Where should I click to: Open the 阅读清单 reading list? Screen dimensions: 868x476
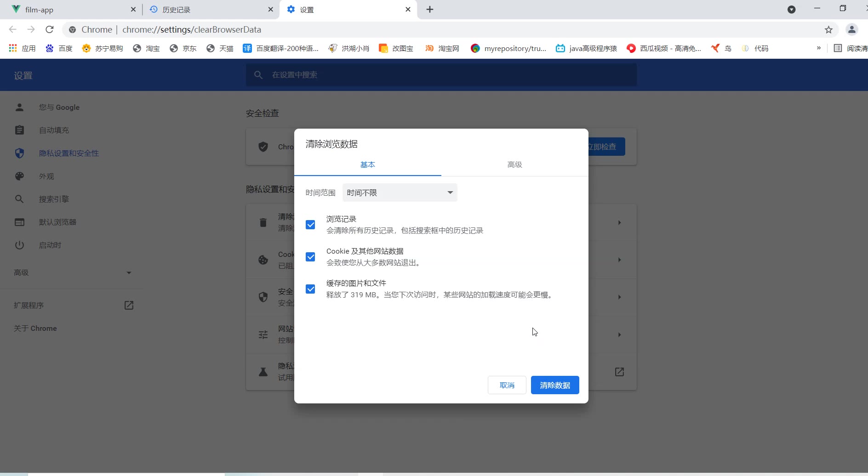[851, 48]
